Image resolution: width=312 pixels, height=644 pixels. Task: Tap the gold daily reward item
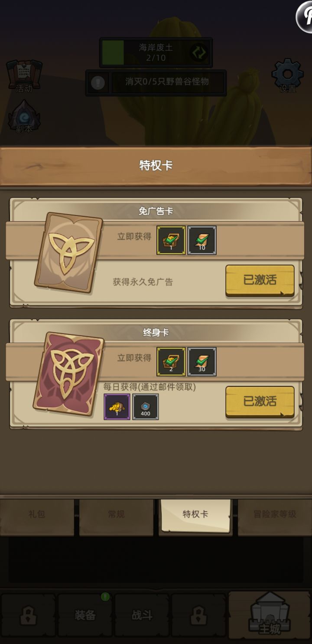point(117,407)
